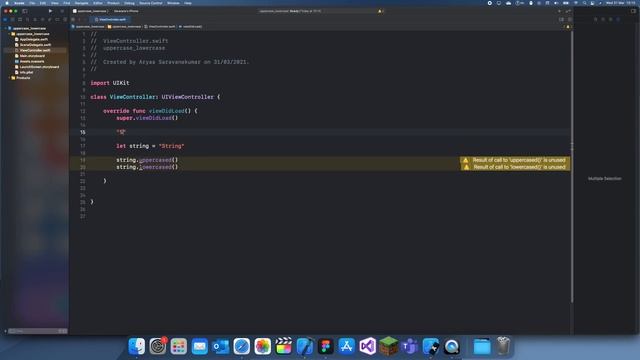Screen dimensions: 640x360
Task: Click the warning indicator in the activity bar
Action: click(x=380, y=11)
